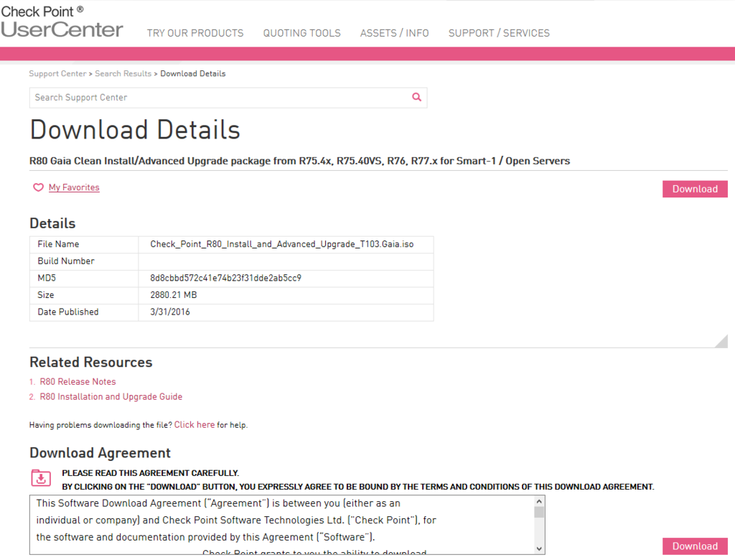The image size is (735, 560).
Task: Click the Build Number label cell
Action: tap(84, 261)
